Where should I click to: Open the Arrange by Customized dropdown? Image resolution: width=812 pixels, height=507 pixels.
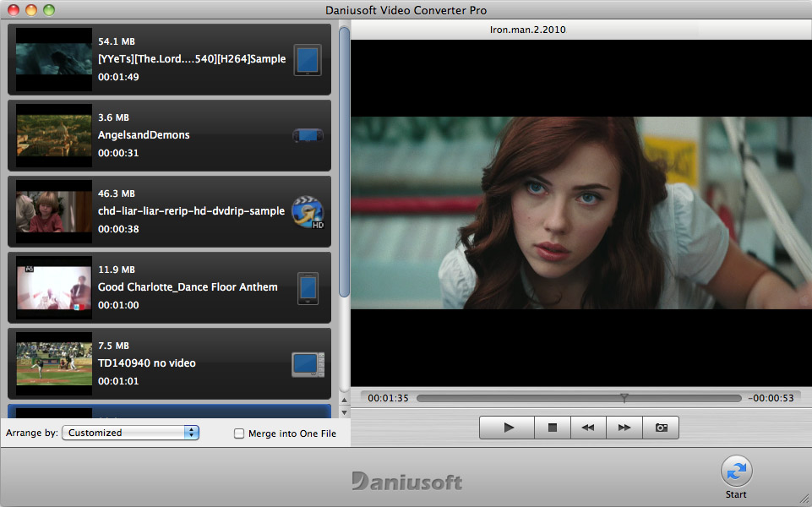click(x=130, y=433)
